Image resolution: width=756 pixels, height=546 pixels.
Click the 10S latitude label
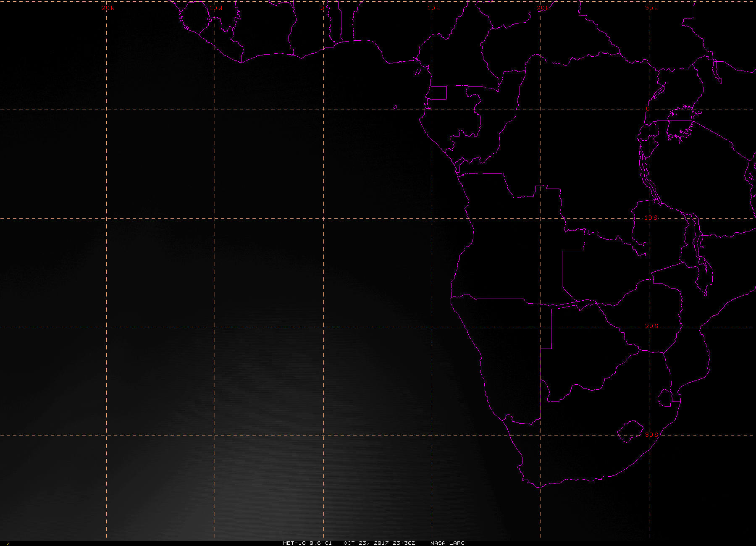(x=651, y=218)
